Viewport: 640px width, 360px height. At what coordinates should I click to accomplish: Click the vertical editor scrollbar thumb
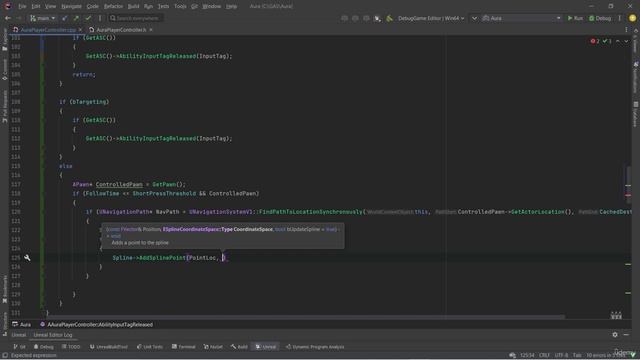pos(628,184)
